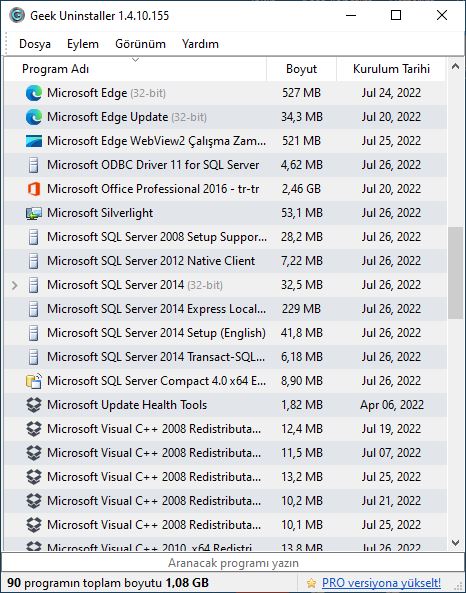Click the scrollbar down arrow
The width and height of the screenshot is (466, 593).
(x=455, y=543)
